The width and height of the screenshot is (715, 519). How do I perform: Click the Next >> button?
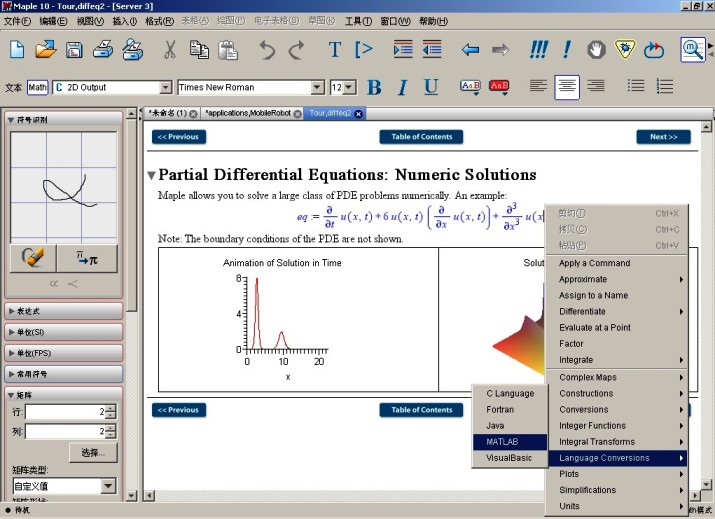click(x=663, y=137)
